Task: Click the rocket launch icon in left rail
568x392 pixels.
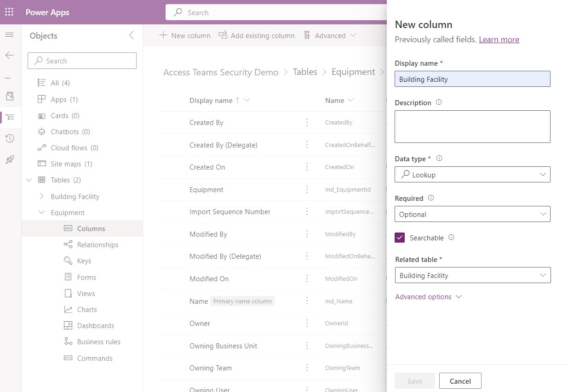Action: coord(9,159)
